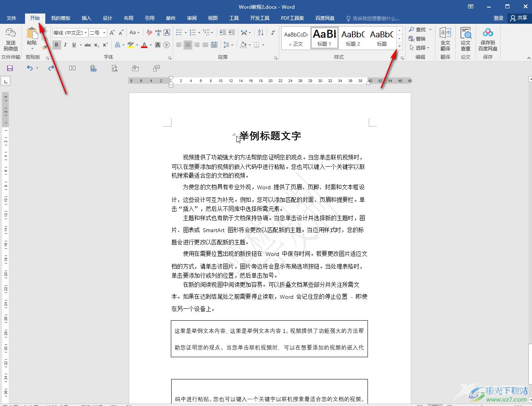Switch to the 插入 (Insert) tab

[x=86, y=18]
